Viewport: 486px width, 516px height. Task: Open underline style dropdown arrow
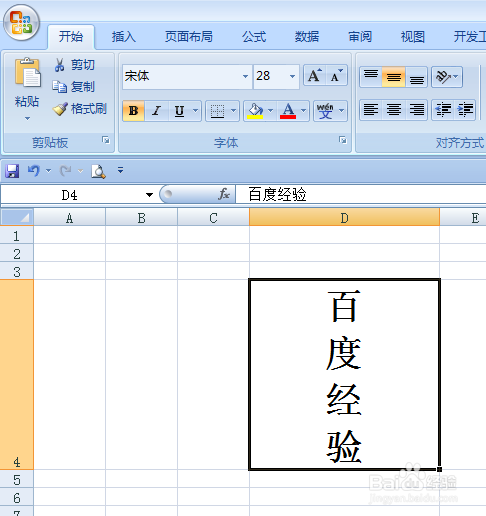(196, 111)
